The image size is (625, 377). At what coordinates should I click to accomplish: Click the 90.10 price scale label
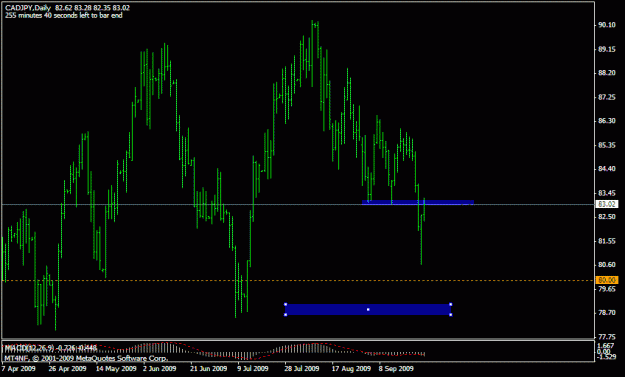pyautogui.click(x=606, y=25)
